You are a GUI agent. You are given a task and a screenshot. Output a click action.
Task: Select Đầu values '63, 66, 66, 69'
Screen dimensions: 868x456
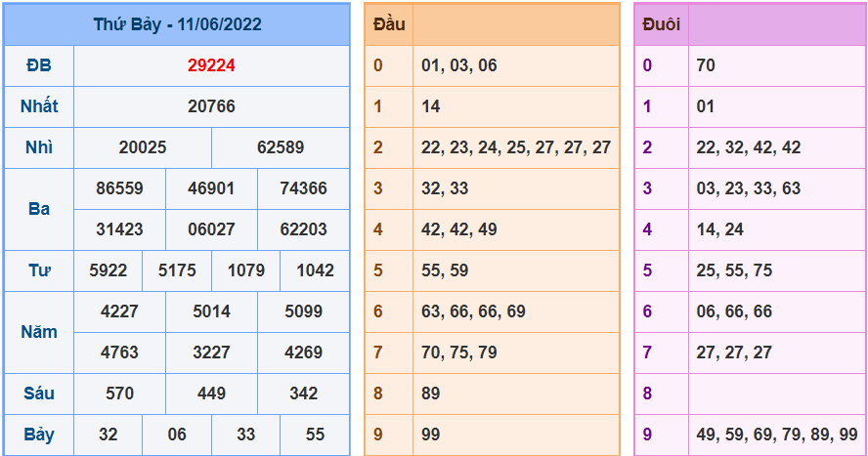pos(473,311)
